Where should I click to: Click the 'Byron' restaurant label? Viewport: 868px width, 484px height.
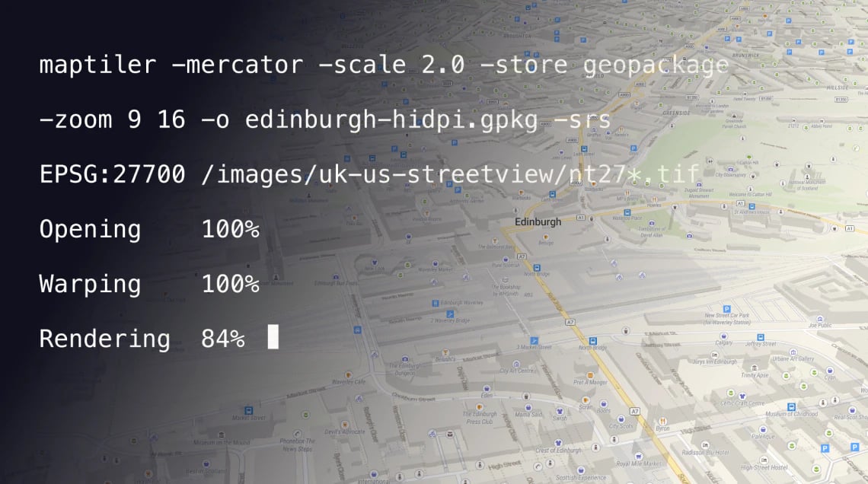[662, 428]
